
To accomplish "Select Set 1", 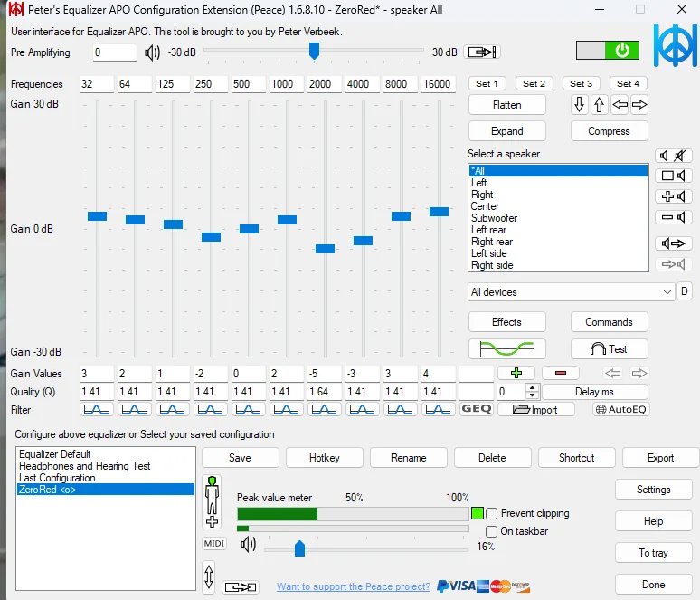I will [x=487, y=83].
